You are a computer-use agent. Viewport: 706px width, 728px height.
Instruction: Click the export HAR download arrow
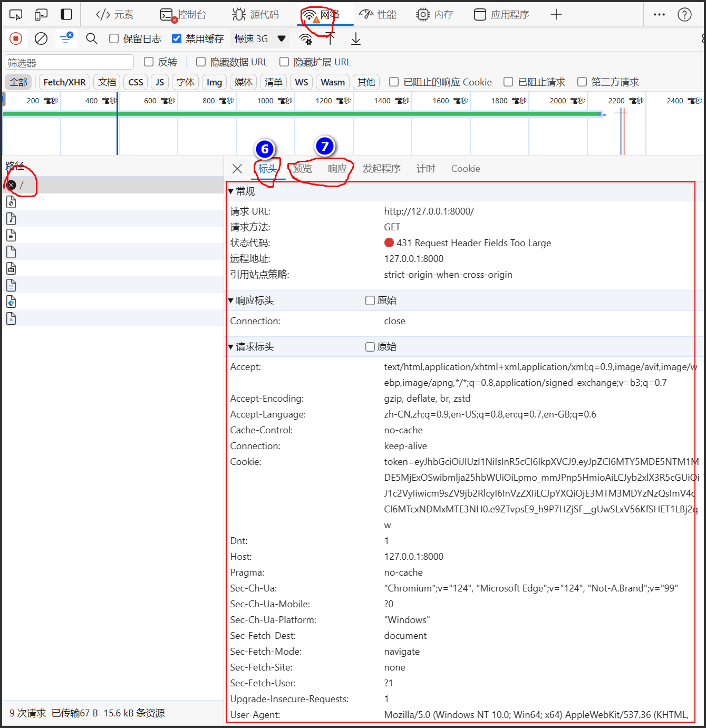pyautogui.click(x=356, y=38)
